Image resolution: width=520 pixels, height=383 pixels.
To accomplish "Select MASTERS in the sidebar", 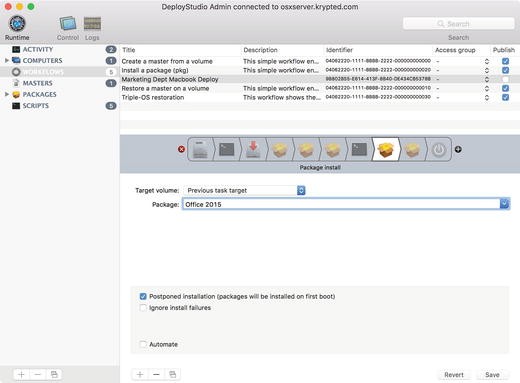I will pos(37,83).
